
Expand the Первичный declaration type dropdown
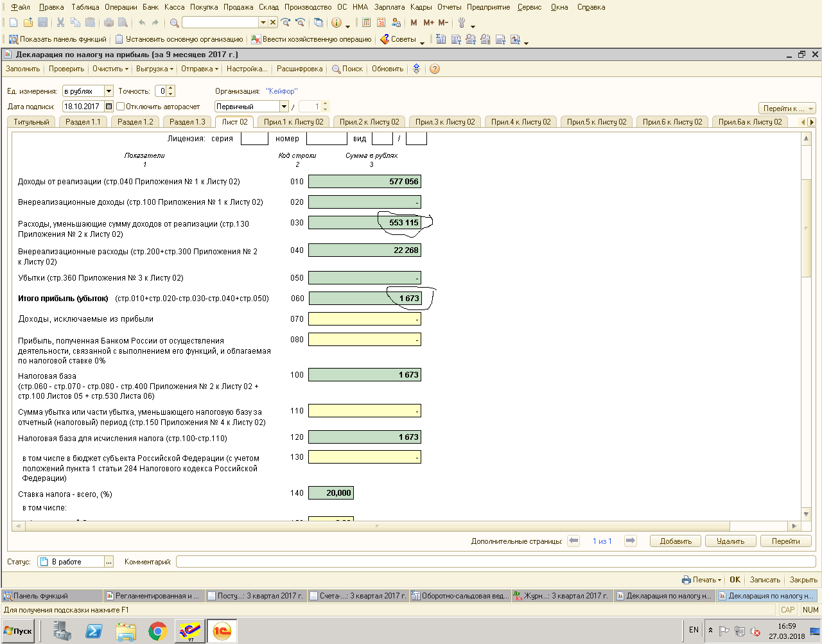tap(284, 107)
